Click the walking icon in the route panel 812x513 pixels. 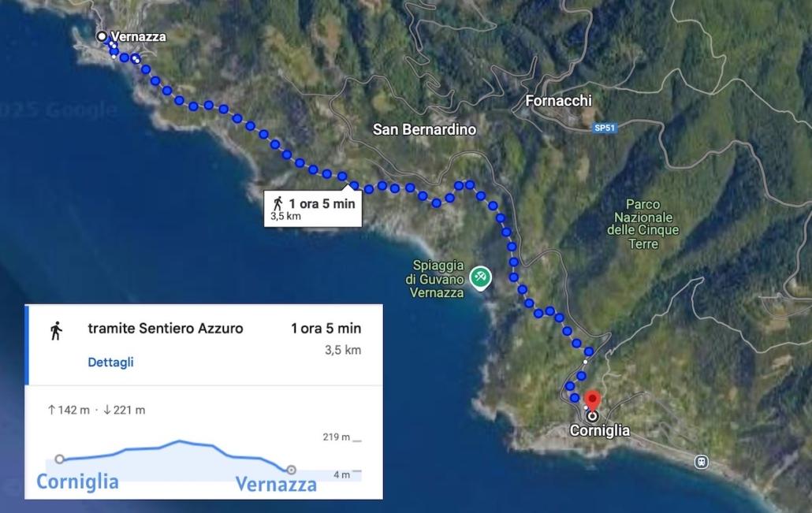(56, 330)
